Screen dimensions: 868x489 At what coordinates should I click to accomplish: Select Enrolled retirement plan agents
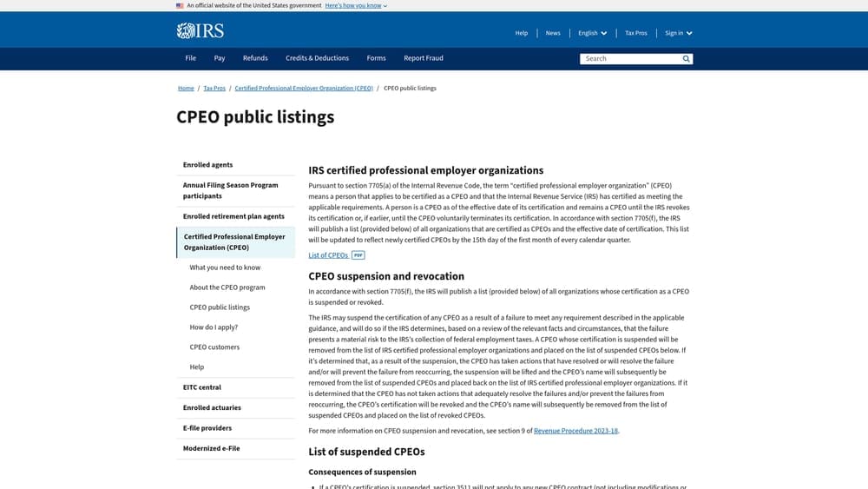(236, 216)
